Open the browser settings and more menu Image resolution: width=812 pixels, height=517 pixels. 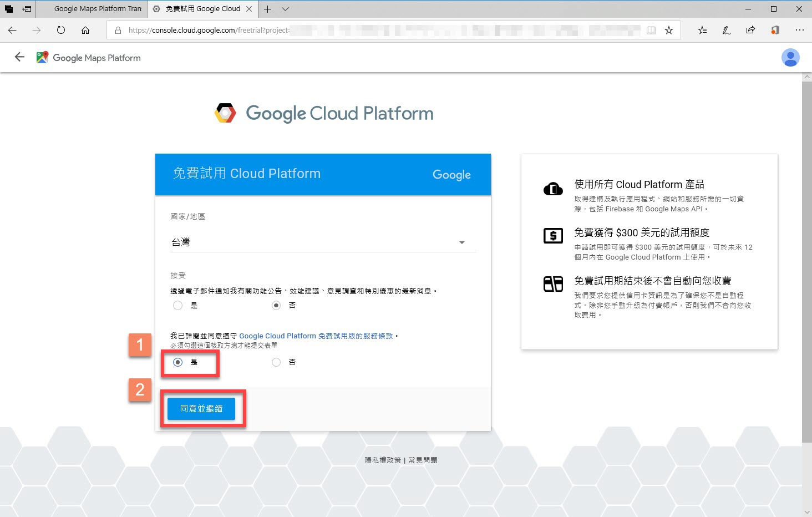[x=799, y=31]
